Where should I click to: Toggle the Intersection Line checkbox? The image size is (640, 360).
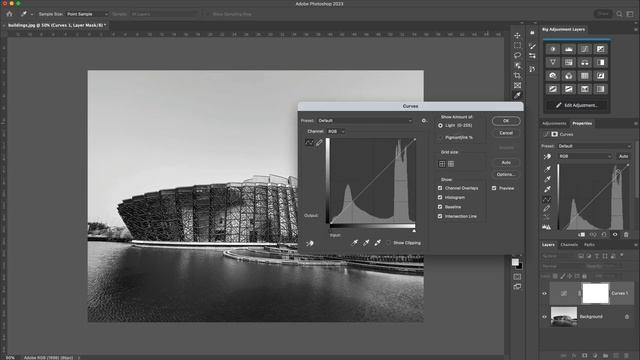click(x=440, y=216)
